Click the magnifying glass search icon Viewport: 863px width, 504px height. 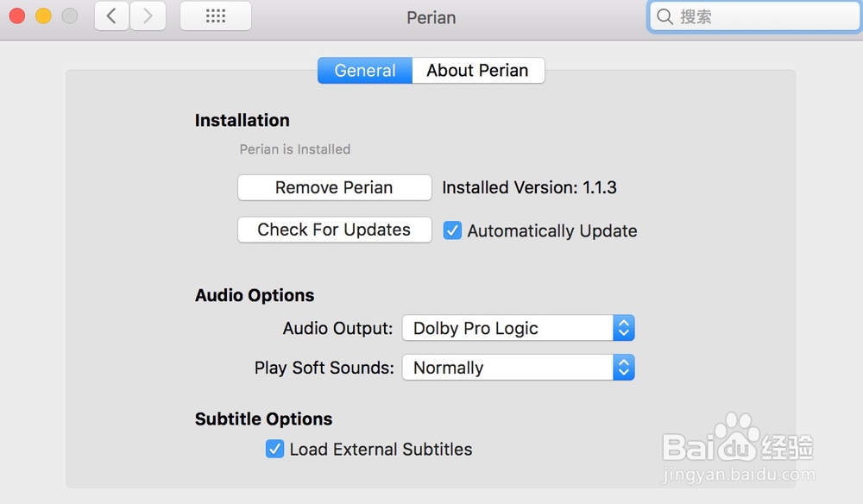(665, 16)
